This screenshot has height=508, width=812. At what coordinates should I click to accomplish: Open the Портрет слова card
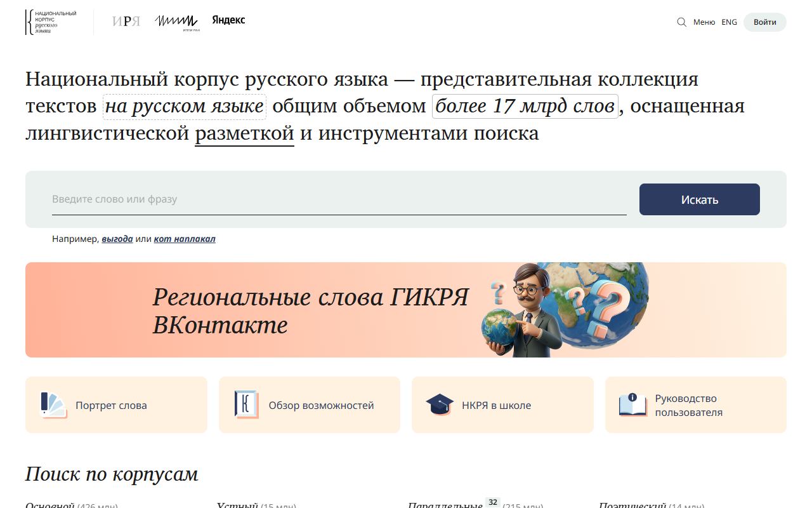click(116, 405)
